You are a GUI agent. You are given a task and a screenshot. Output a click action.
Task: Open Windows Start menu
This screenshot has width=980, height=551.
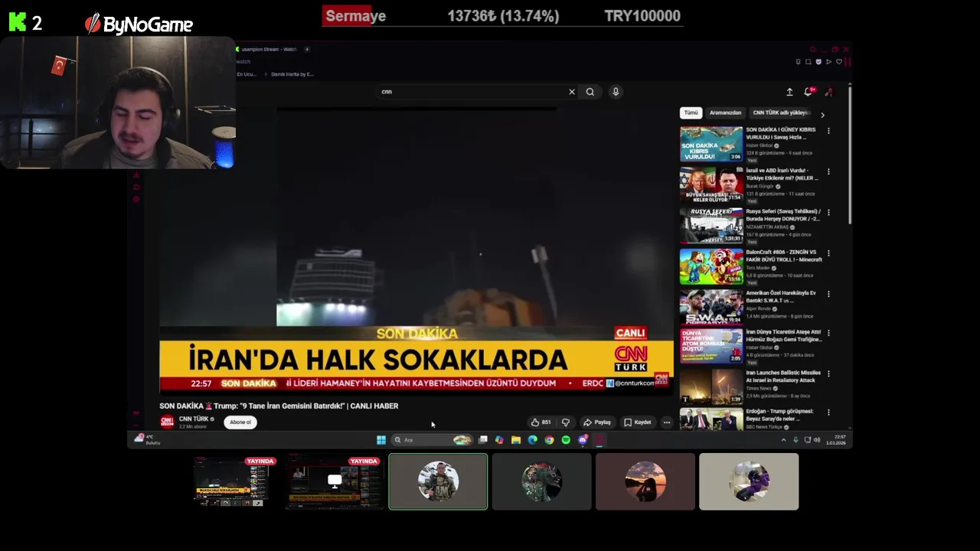pyautogui.click(x=381, y=440)
